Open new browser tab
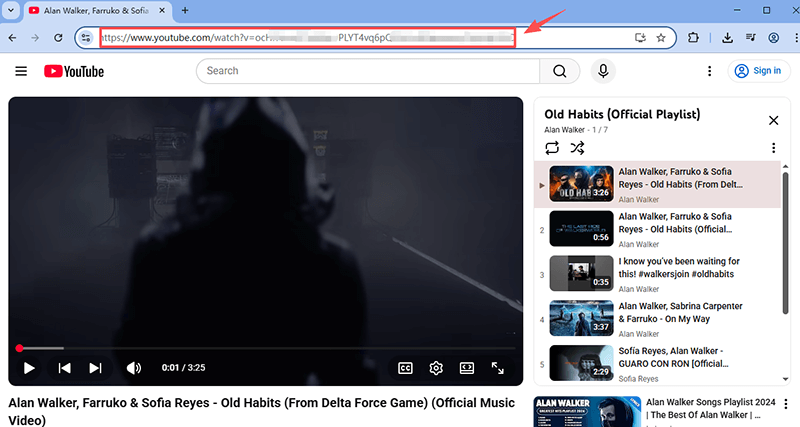Viewport: 800px width, 427px height. (x=185, y=10)
